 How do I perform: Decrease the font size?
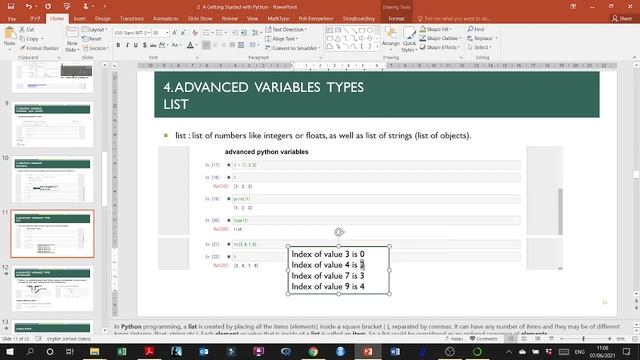[183, 33]
